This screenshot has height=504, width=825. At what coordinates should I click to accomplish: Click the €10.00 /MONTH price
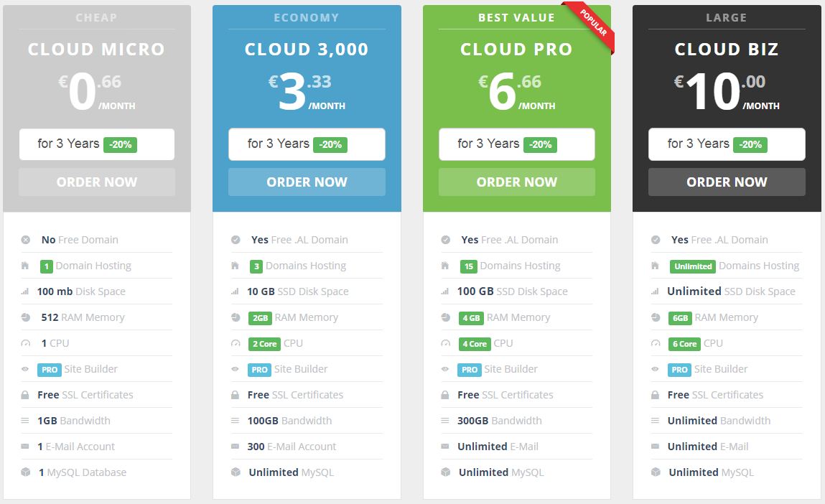[x=727, y=91]
